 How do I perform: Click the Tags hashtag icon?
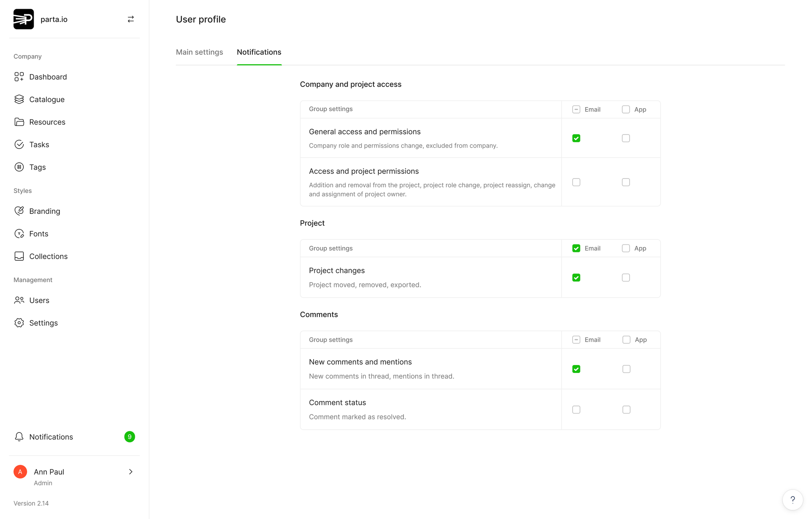point(19,167)
